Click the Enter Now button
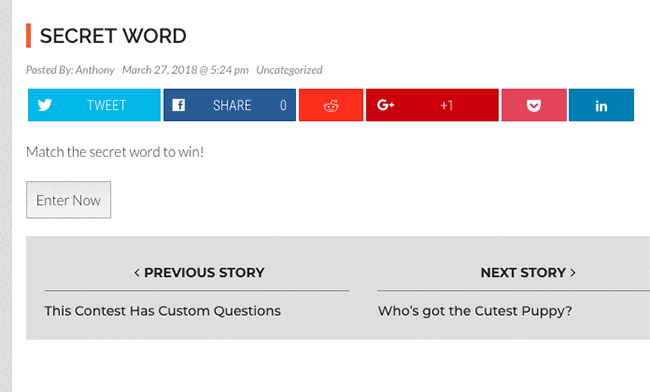 tap(68, 200)
